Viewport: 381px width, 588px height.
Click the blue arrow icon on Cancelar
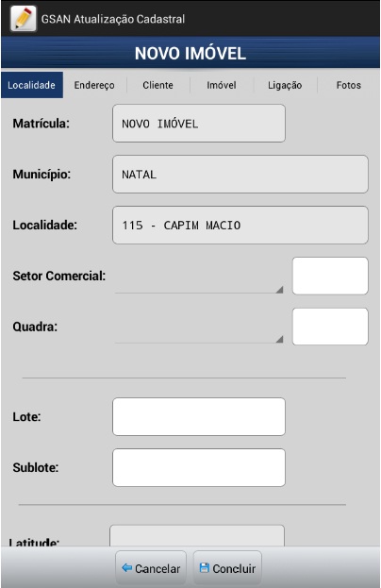pyautogui.click(x=127, y=568)
